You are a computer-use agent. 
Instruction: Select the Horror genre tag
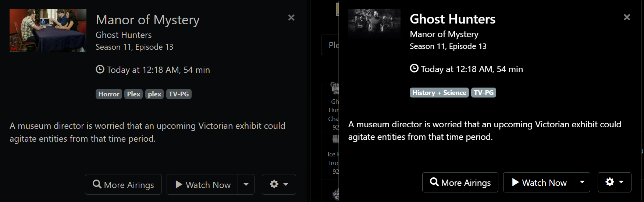point(108,94)
